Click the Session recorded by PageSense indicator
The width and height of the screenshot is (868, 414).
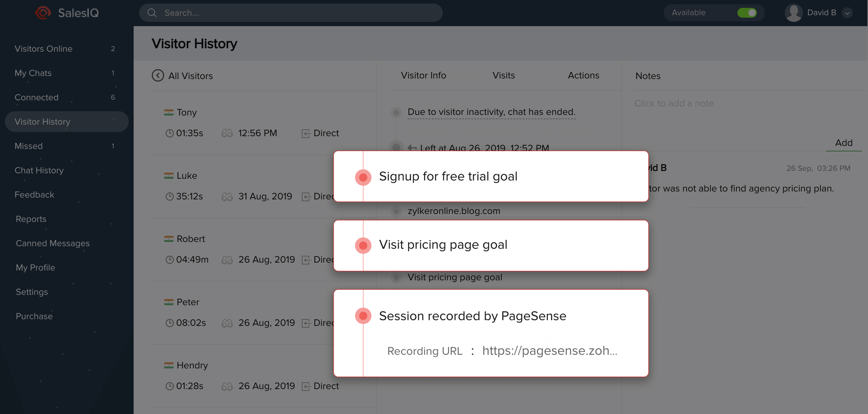coord(363,315)
